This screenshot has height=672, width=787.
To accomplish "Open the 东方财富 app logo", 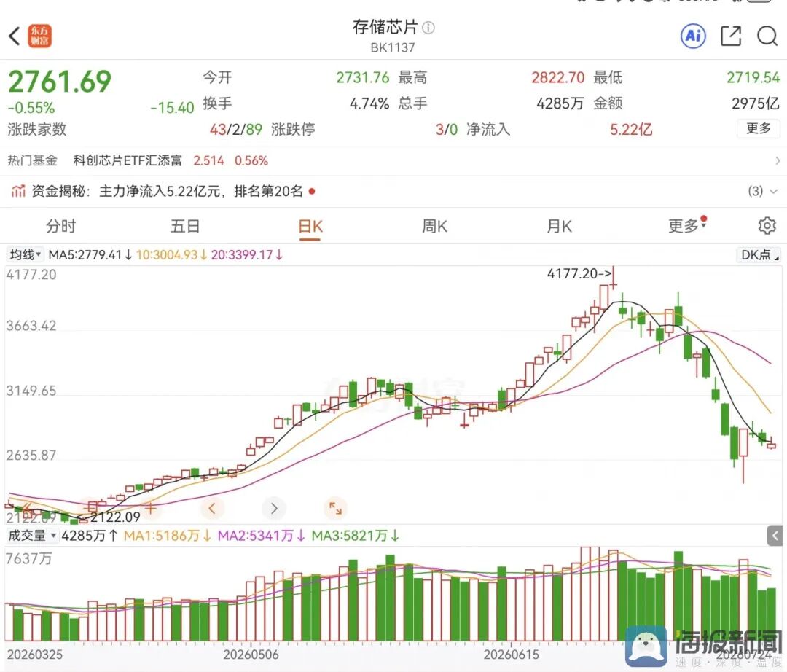I will pyautogui.click(x=39, y=36).
